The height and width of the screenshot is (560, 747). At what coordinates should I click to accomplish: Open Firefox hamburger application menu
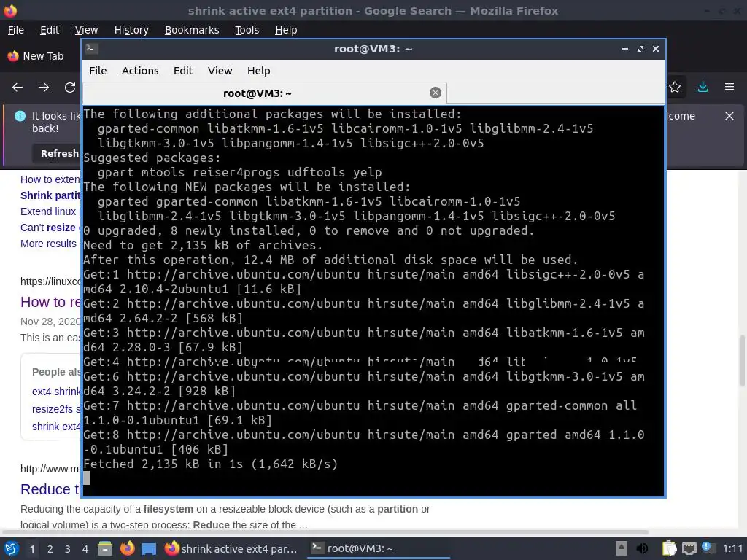click(729, 87)
